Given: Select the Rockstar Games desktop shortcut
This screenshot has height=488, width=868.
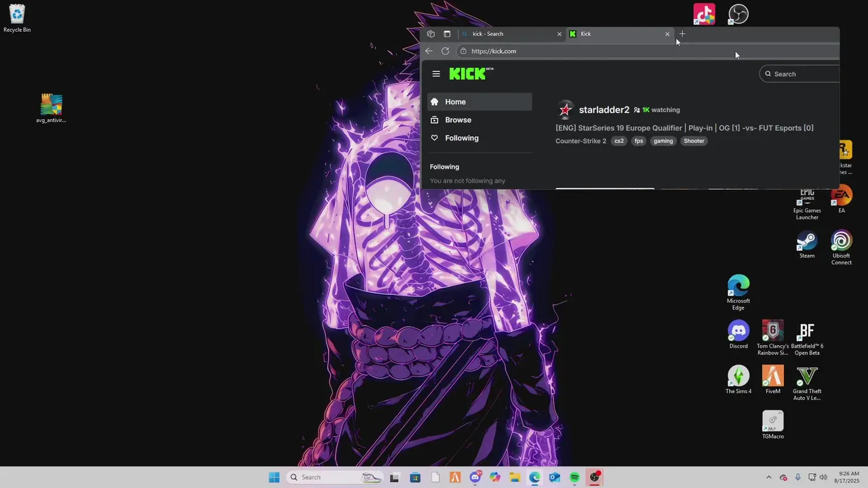Looking at the screenshot, I should pos(846,157).
